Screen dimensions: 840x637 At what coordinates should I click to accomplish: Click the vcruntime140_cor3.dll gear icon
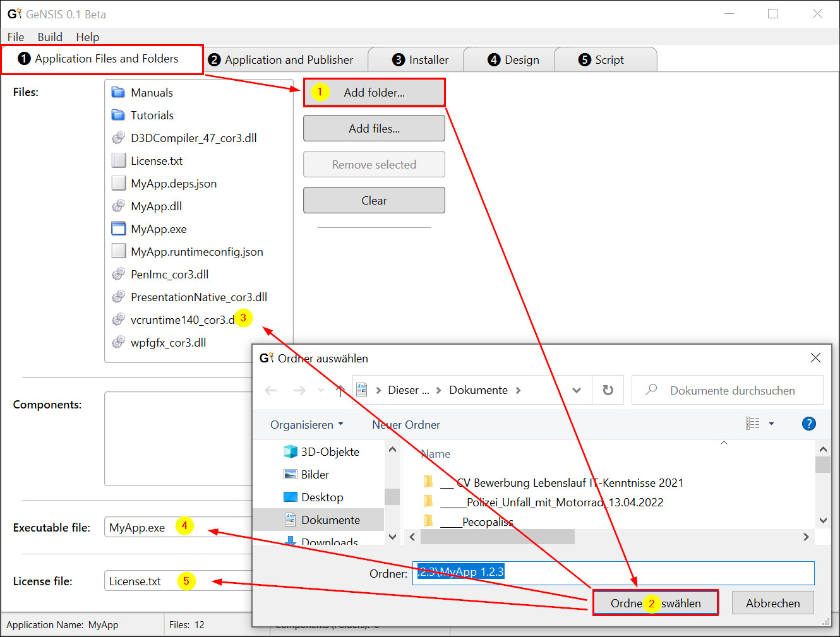(118, 320)
